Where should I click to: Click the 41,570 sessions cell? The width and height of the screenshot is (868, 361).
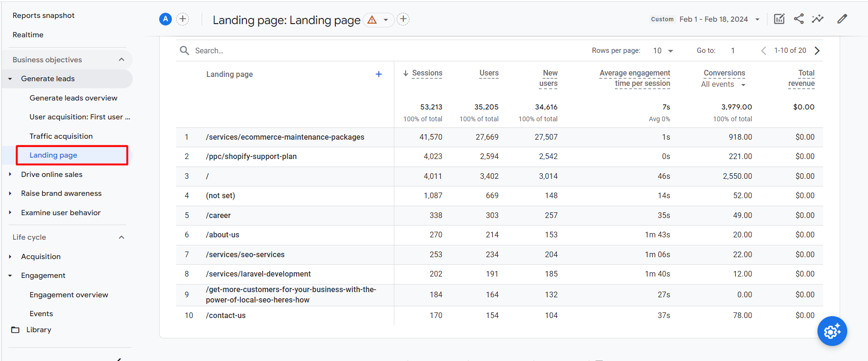pos(431,137)
